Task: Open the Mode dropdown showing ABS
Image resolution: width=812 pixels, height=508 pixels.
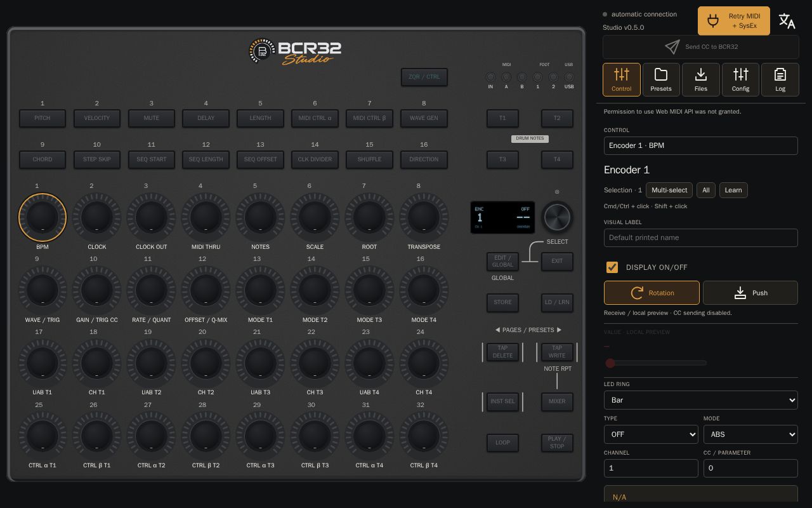Action: [x=750, y=434]
